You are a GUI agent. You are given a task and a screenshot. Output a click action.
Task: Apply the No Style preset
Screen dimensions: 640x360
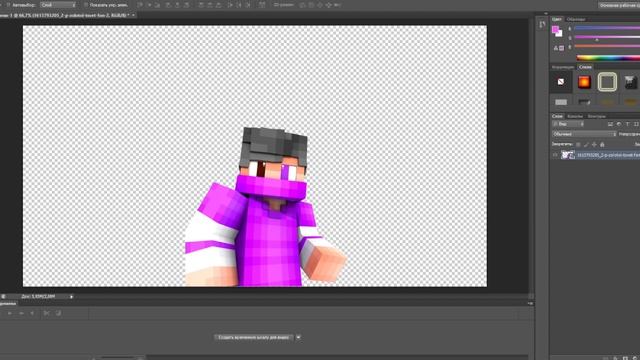pos(561,82)
